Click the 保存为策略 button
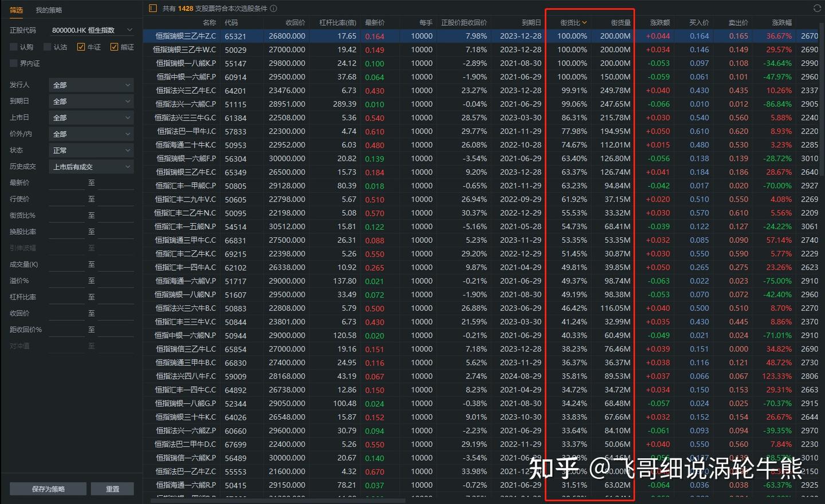Viewport: 825px width, 504px height. [48, 489]
